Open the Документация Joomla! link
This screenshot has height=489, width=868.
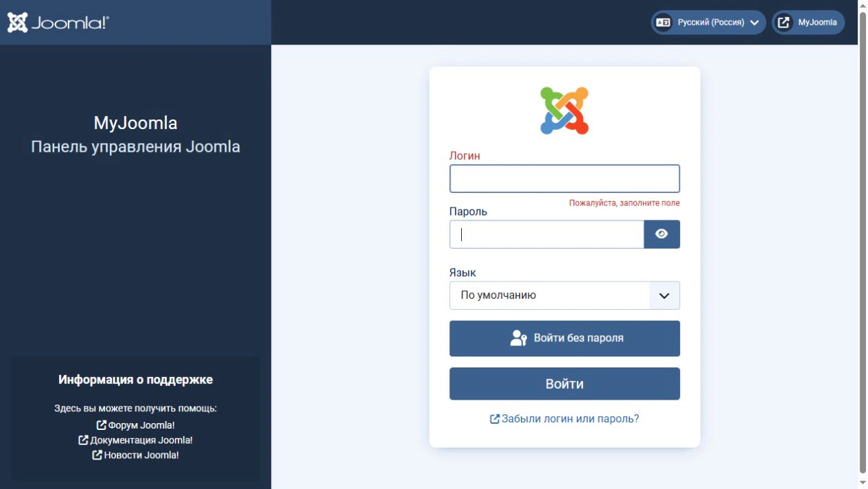pyautogui.click(x=136, y=440)
